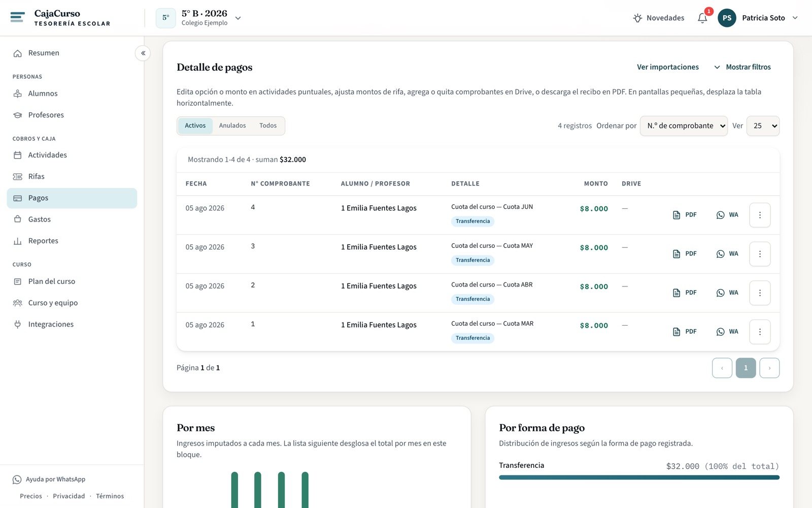812x508 pixels.
Task: Click the N° COMPROBANTE column header
Action: [x=280, y=184]
